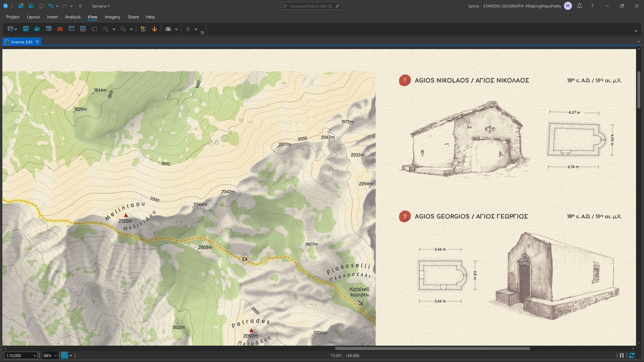The width and height of the screenshot is (644, 362).
Task: Click the orange download arrow on the ribbon
Action: (155, 29)
